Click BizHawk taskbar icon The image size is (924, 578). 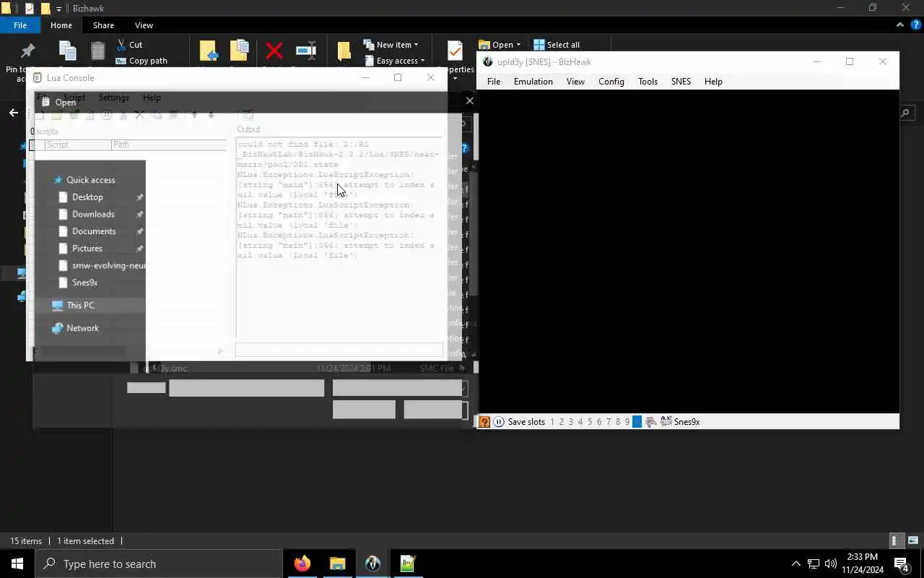point(373,564)
